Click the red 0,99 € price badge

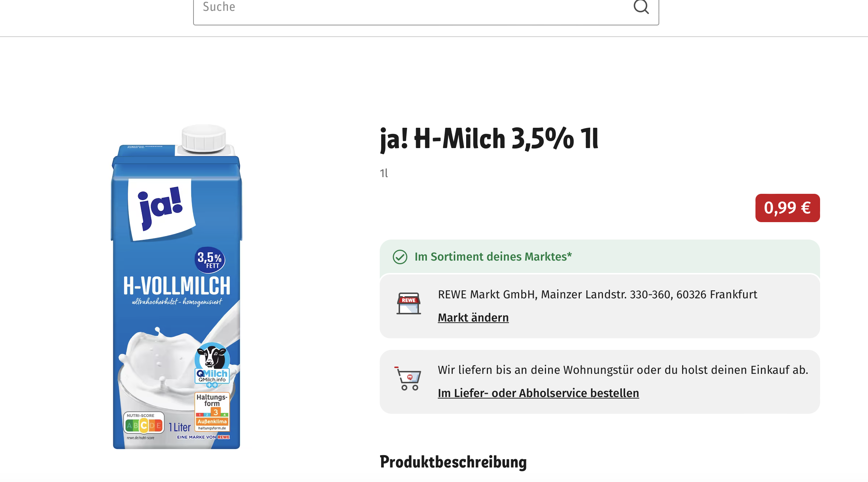tap(787, 208)
